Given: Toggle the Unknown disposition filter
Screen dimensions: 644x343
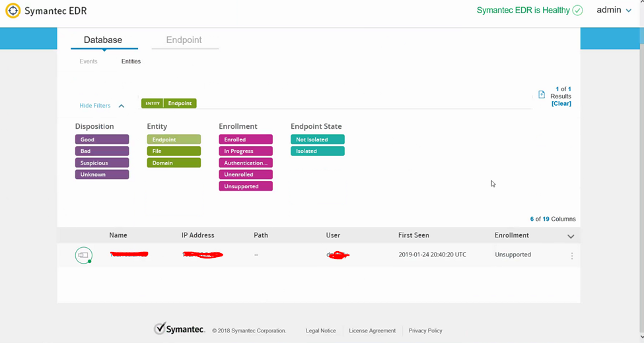Looking at the screenshot, I should [102, 174].
